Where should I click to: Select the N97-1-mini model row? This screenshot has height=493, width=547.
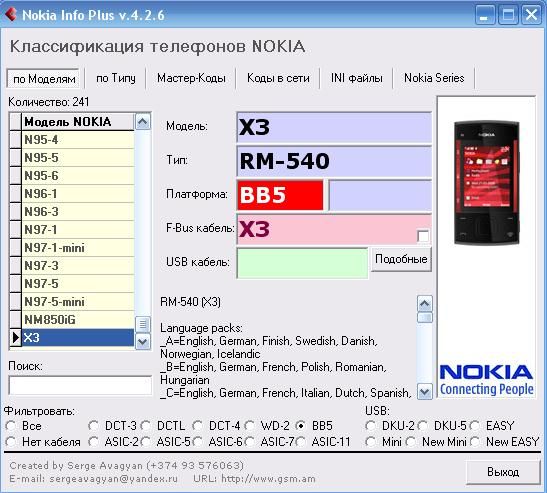tap(78, 248)
